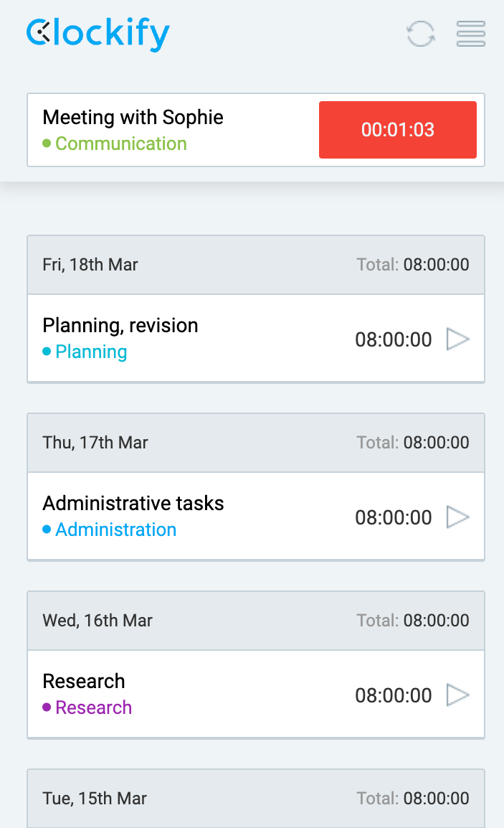The height and width of the screenshot is (828, 504).
Task: Stop the running timer at 00:01:03
Action: click(x=398, y=130)
